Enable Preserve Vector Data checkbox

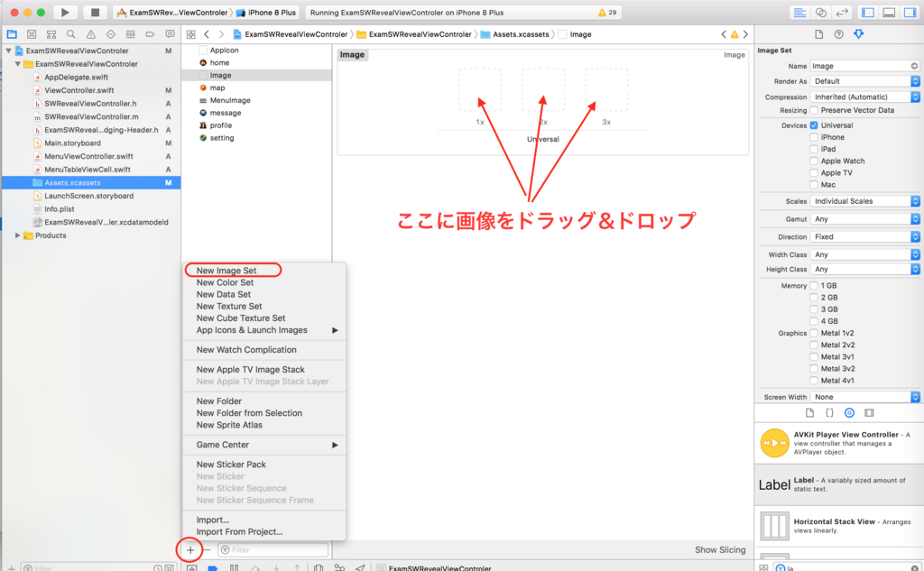814,110
